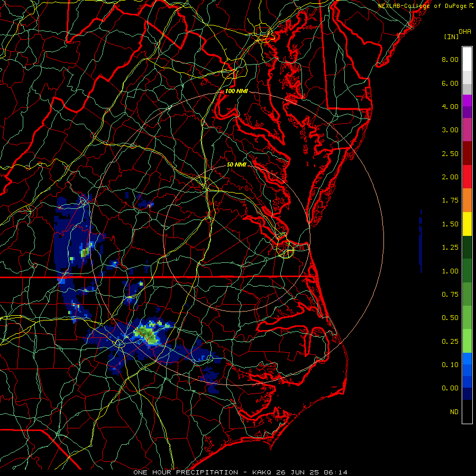Image resolution: width=476 pixels, height=476 pixels.
Task: Click the 0.50 legend value
Action: 450,317
